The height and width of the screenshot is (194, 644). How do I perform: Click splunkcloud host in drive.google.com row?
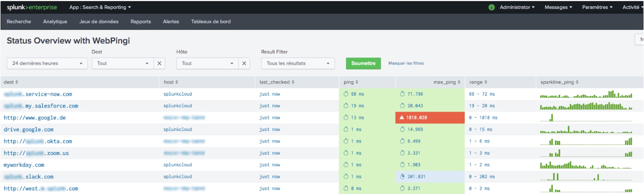tap(178, 129)
